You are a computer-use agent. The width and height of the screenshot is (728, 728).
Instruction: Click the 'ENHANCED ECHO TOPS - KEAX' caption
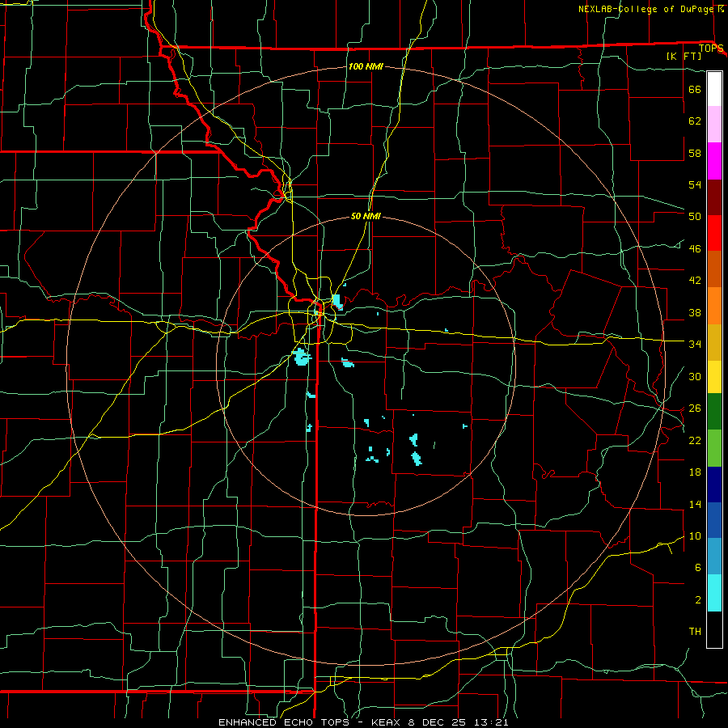tap(309, 722)
